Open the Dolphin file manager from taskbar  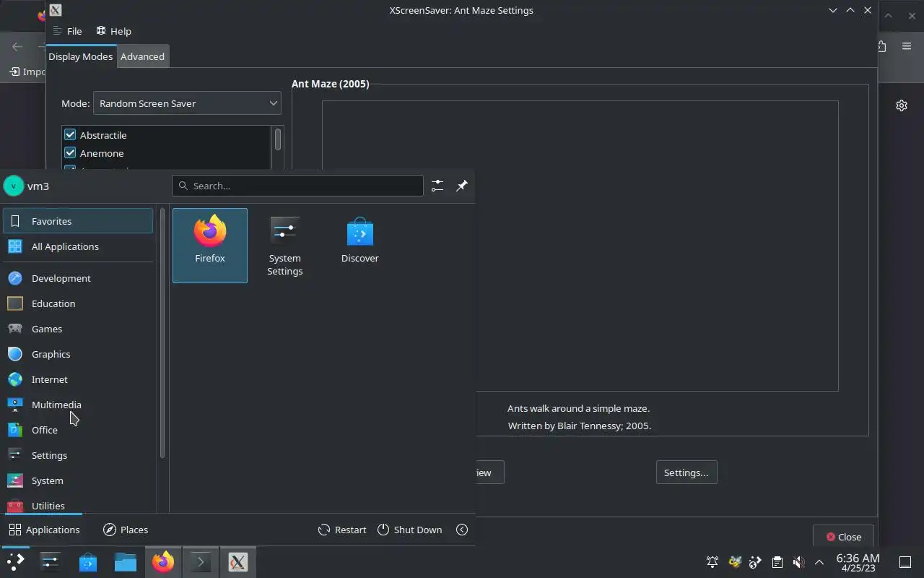coord(126,562)
